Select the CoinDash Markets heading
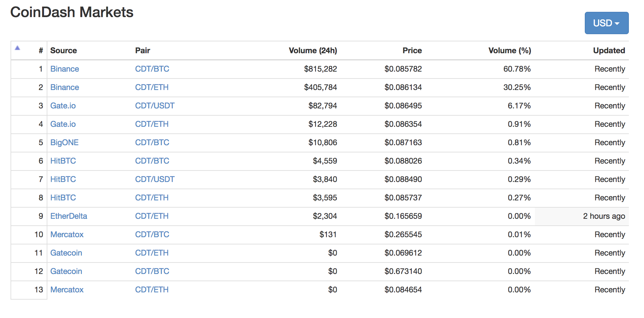Image resolution: width=644 pixels, height=318 pixels. pyautogui.click(x=72, y=12)
